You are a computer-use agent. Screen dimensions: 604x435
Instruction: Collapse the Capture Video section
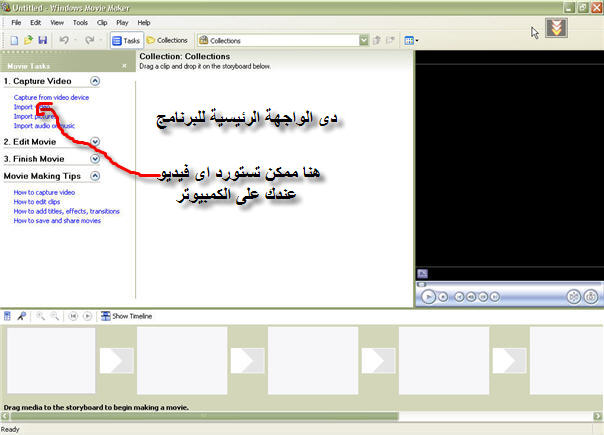(x=95, y=81)
